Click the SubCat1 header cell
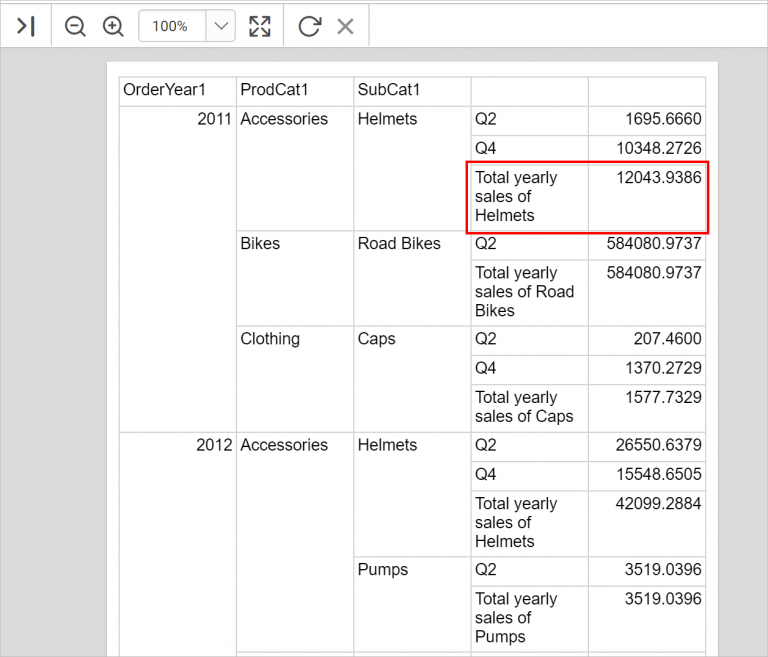This screenshot has width=768, height=657. click(412, 91)
